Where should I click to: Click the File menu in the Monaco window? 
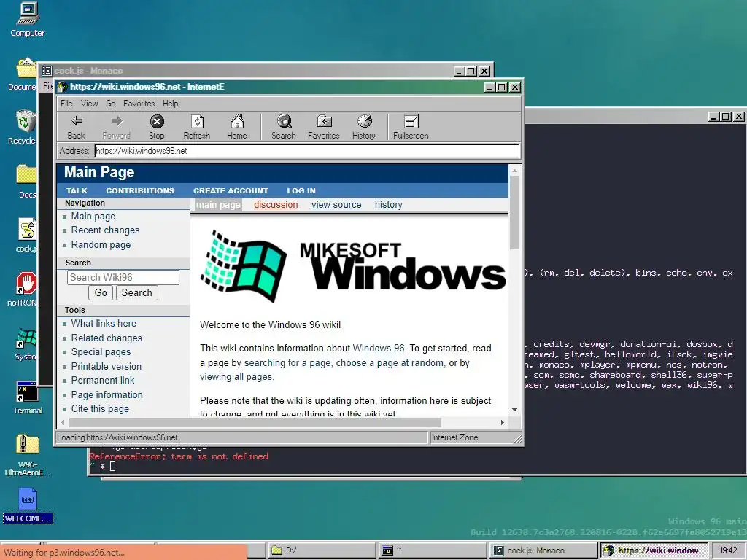[x=47, y=86]
